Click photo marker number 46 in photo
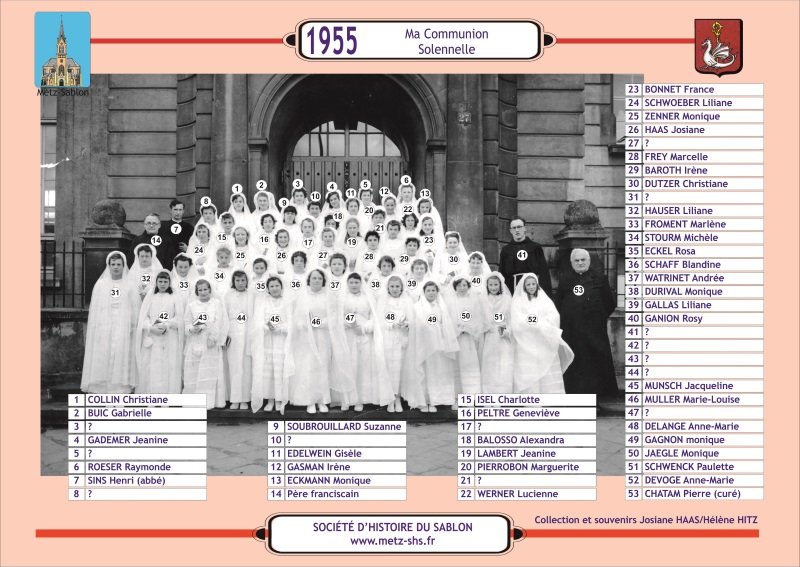This screenshot has width=800, height=567. tap(316, 322)
